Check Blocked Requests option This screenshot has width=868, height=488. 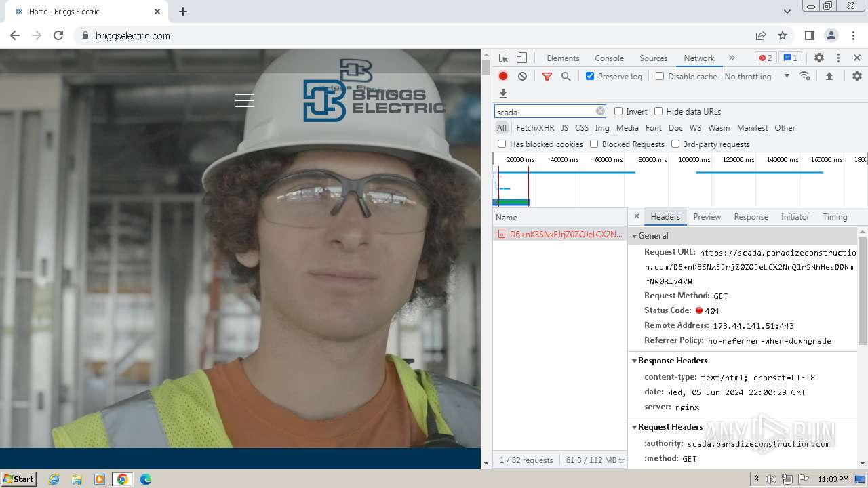[594, 144]
